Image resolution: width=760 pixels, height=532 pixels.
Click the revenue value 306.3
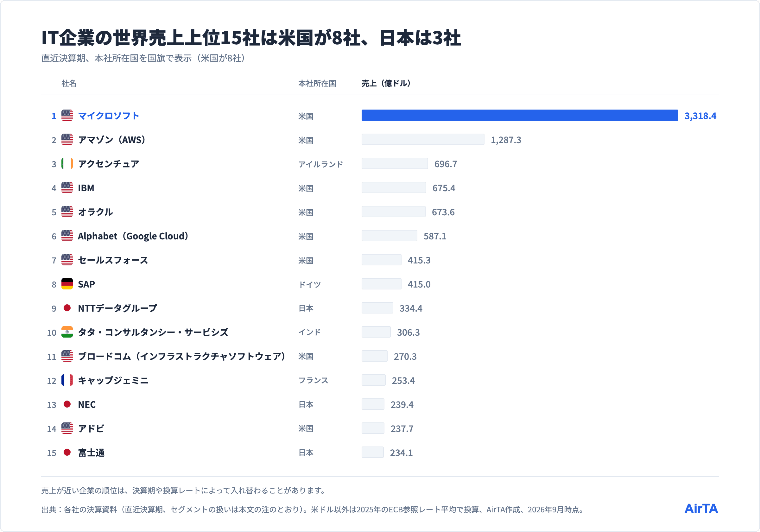(408, 332)
